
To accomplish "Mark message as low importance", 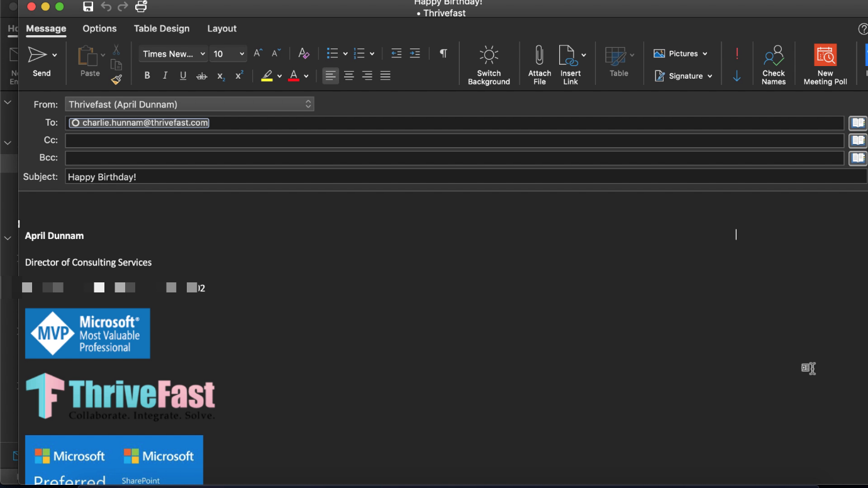I will pos(737,76).
